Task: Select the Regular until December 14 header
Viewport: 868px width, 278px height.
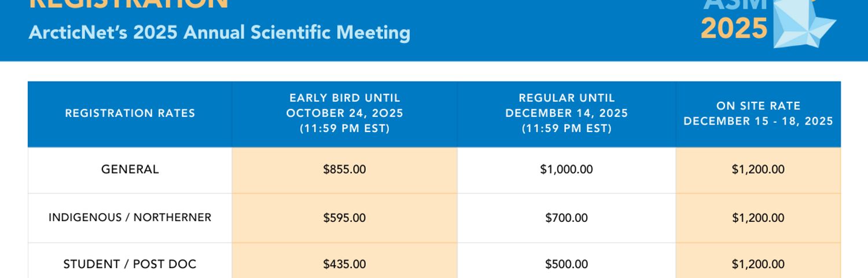Action: coord(567,114)
